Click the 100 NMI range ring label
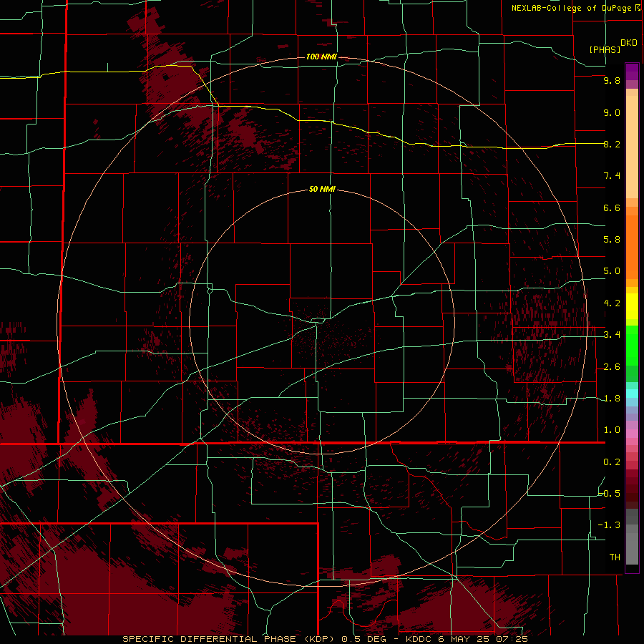The width and height of the screenshot is (644, 644). (321, 57)
